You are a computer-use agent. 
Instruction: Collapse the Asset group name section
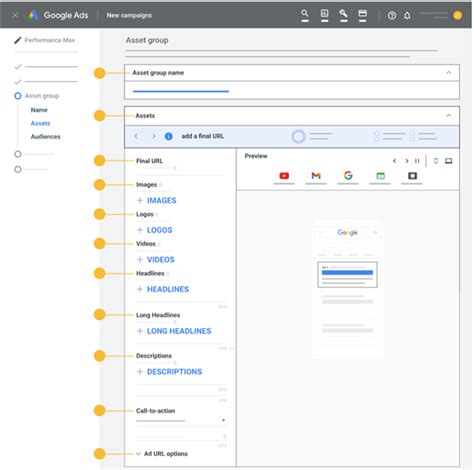tap(449, 73)
